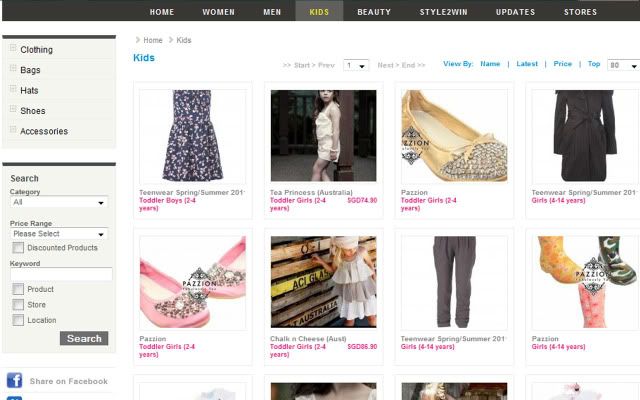Open the Category dropdown set to All

pyautogui.click(x=59, y=202)
